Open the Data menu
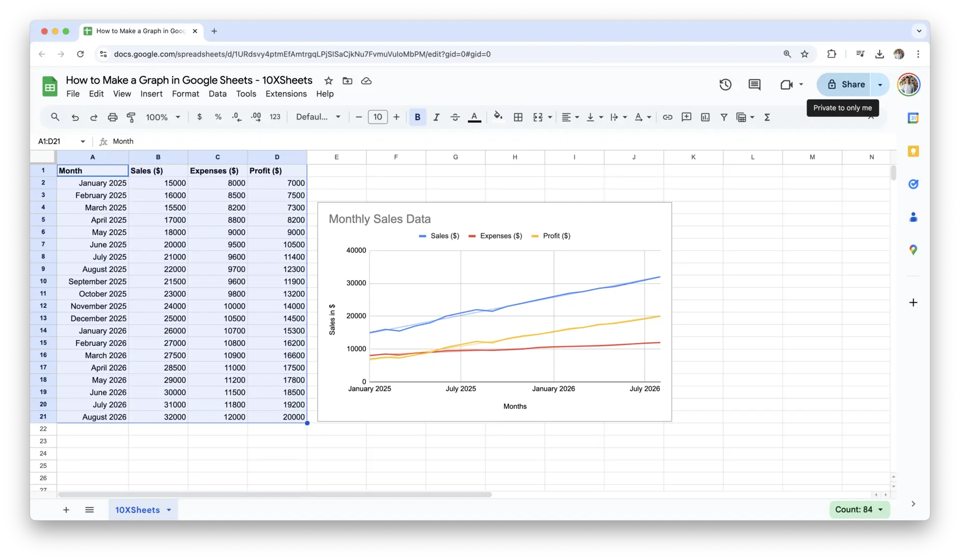The image size is (960, 560). pyautogui.click(x=217, y=94)
